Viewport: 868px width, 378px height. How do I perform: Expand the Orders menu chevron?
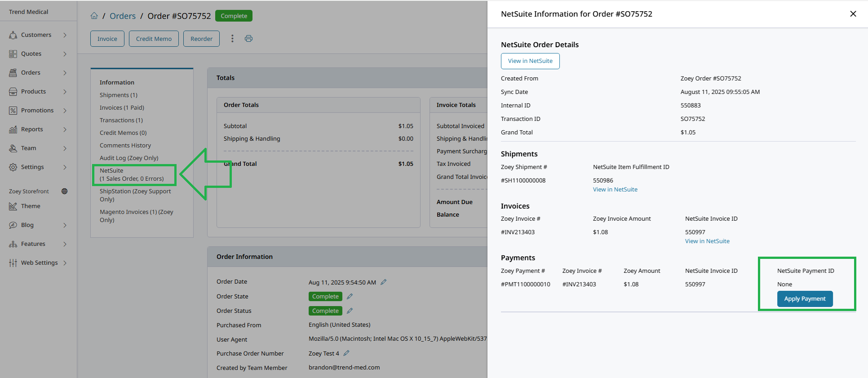point(65,73)
